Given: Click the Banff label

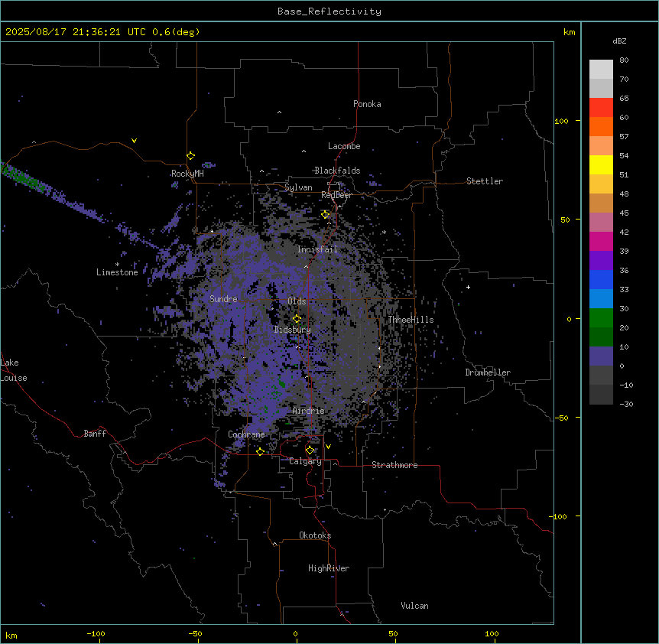Looking at the screenshot, I should [95, 434].
